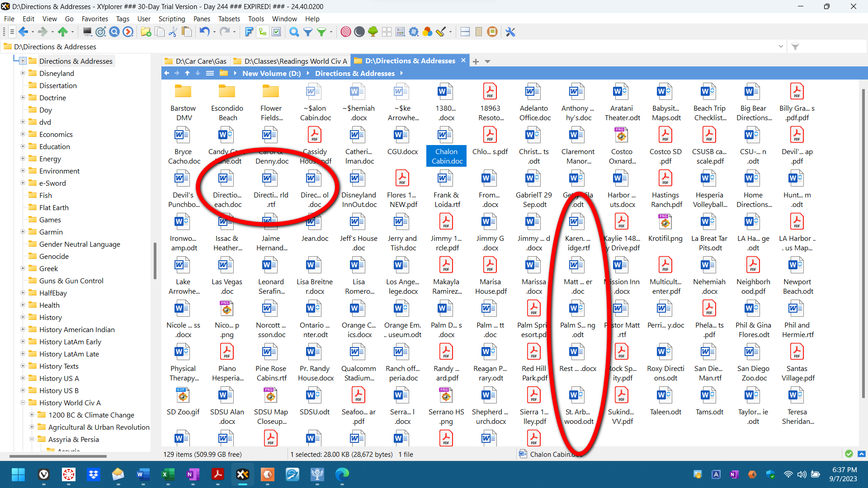Click the New Folder toolbar icon

[x=146, y=32]
